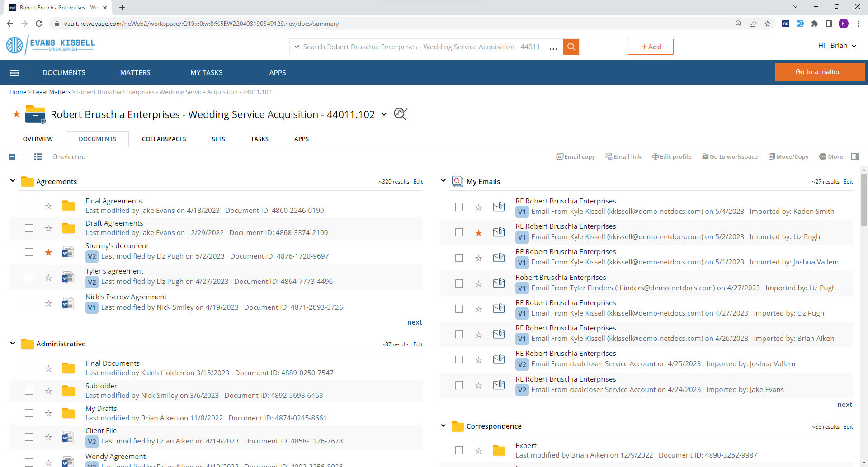
Task: Click search options ellipsis in search bar
Action: 553,47
